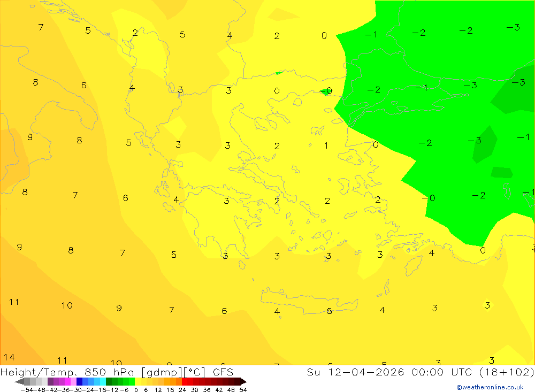535x392 pixels.
Task: Click the '[gdmp]' unit label
Action: click(162, 372)
